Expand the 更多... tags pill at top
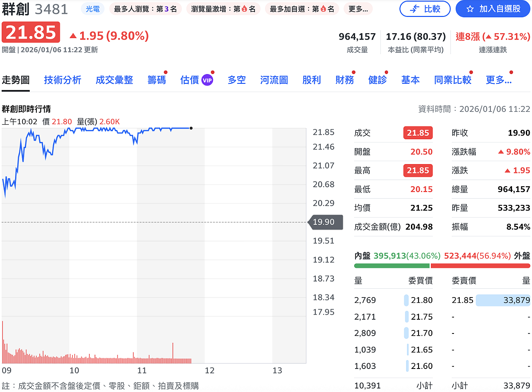Viewport: 532px width, 392px height. (x=358, y=9)
